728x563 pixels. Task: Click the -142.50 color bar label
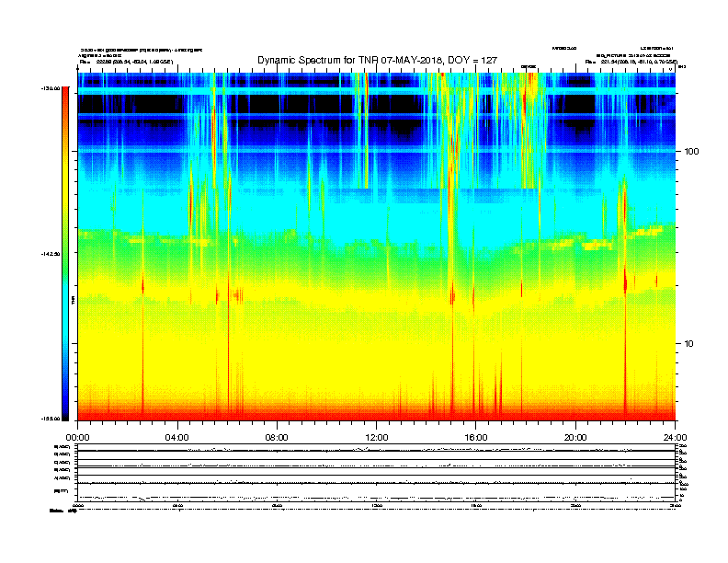click(x=51, y=254)
